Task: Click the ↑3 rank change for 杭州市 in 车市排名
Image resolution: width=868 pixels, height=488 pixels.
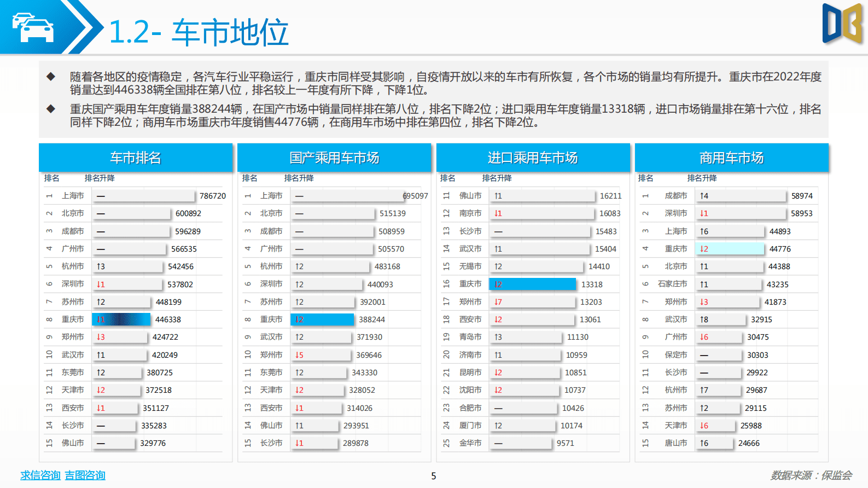Action: [101, 266]
